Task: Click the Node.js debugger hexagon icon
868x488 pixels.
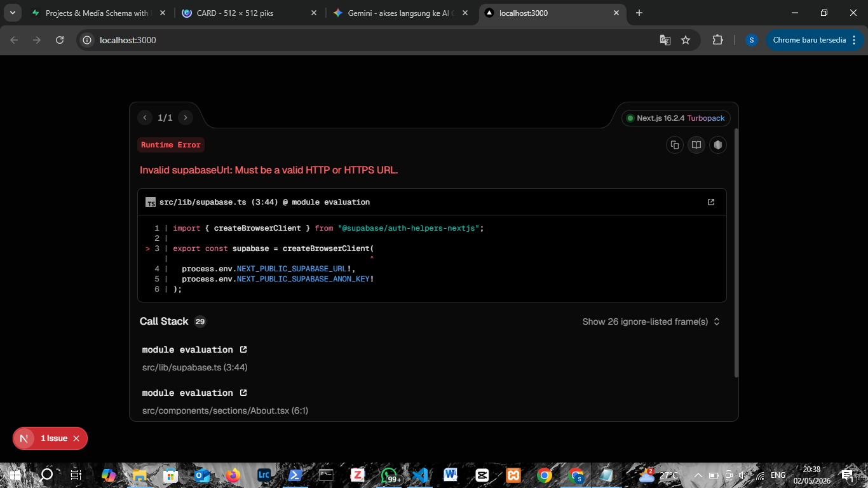Action: pyautogui.click(x=718, y=145)
